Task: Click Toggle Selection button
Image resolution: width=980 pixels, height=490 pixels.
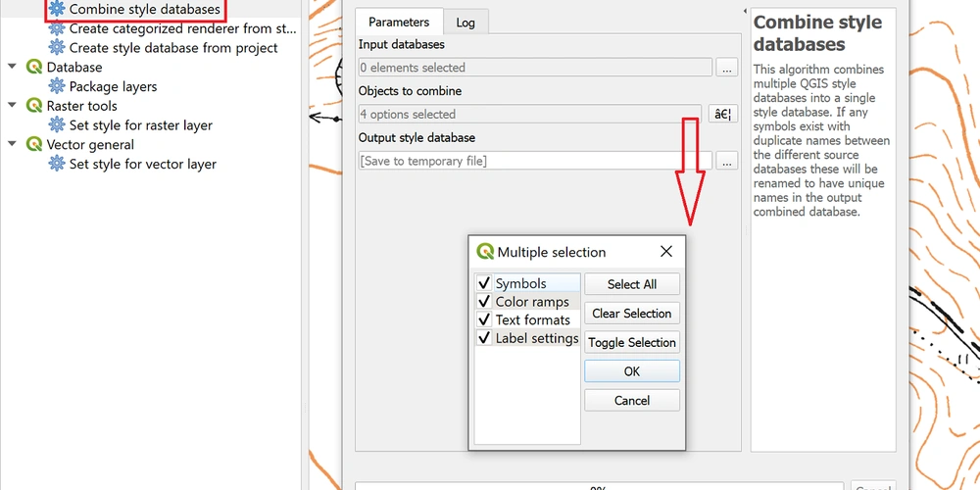Action: coord(632,342)
